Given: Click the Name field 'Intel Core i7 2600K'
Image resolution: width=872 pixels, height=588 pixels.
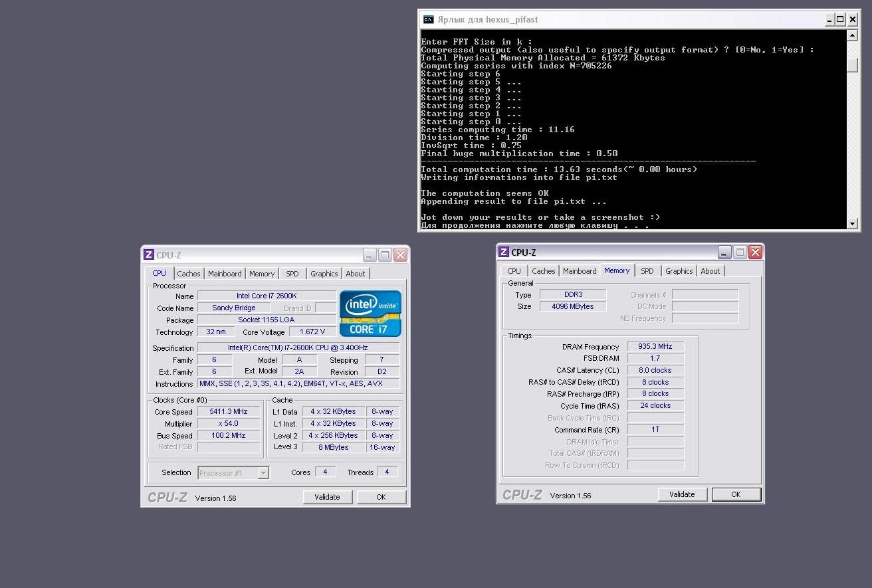Looking at the screenshot, I should pyautogui.click(x=267, y=296).
